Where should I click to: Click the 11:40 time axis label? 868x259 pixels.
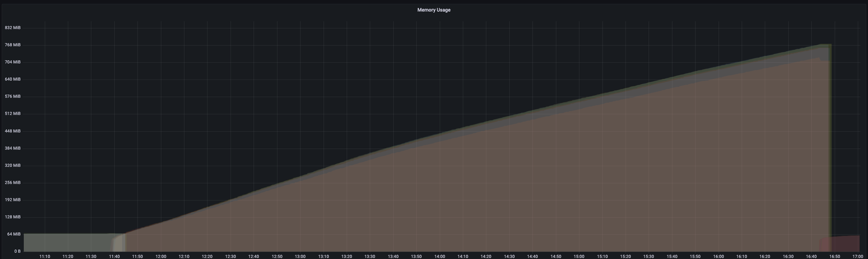point(114,257)
